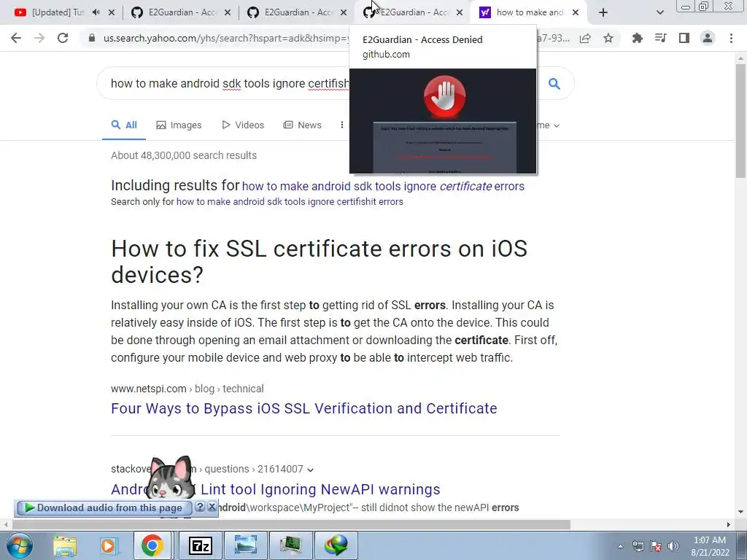This screenshot has height=560, width=747.
Task: Switch to News results
Action: [x=303, y=125]
